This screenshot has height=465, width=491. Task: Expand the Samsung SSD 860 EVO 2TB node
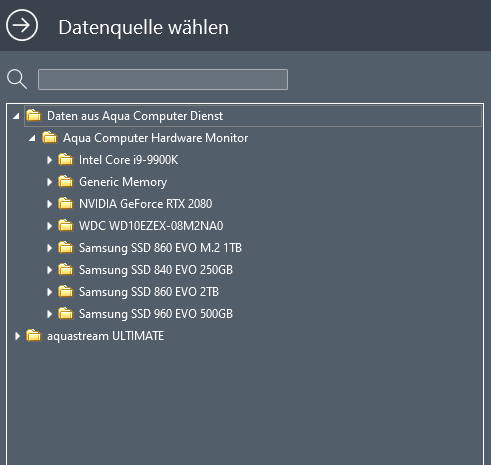tap(49, 292)
